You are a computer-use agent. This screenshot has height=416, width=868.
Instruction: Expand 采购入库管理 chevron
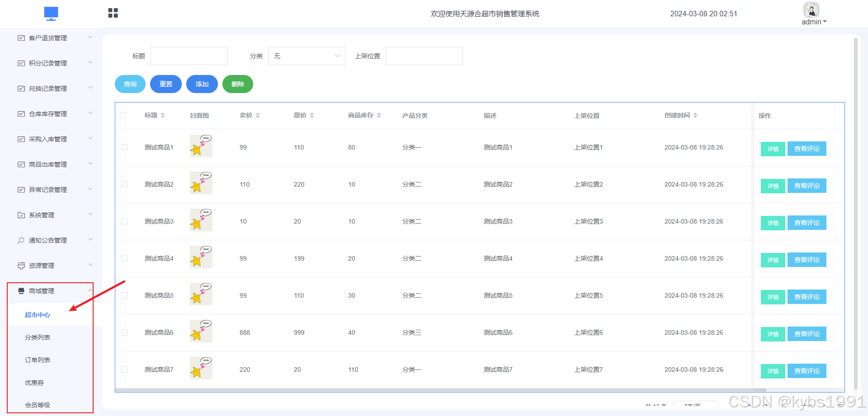90,138
